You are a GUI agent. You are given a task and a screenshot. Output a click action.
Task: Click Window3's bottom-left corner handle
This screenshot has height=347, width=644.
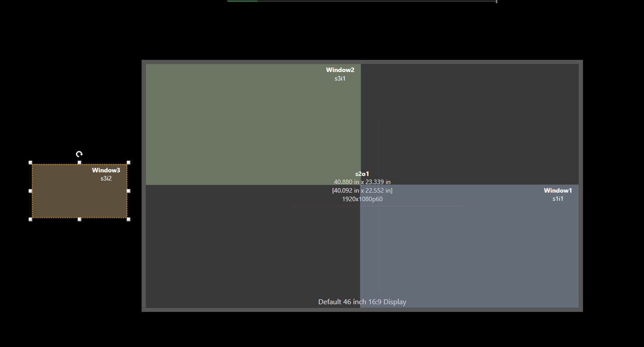(x=31, y=219)
